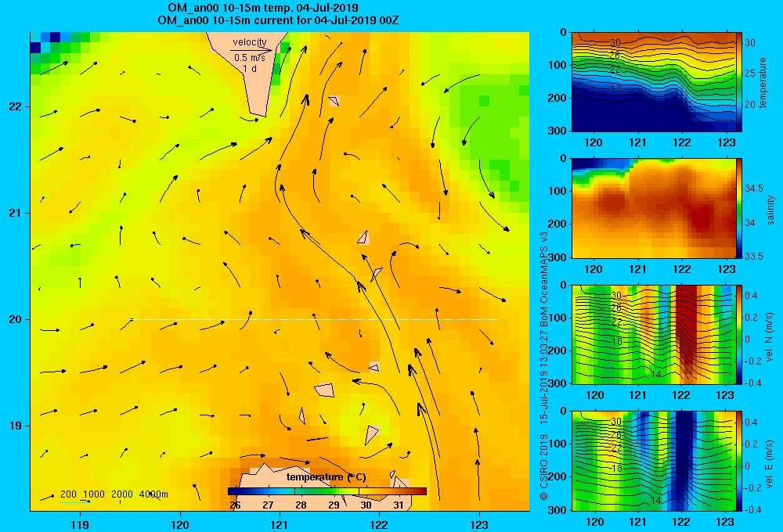The width and height of the screenshot is (783, 532).
Task: Click longitude label '121' on main map
Action: click(280, 524)
